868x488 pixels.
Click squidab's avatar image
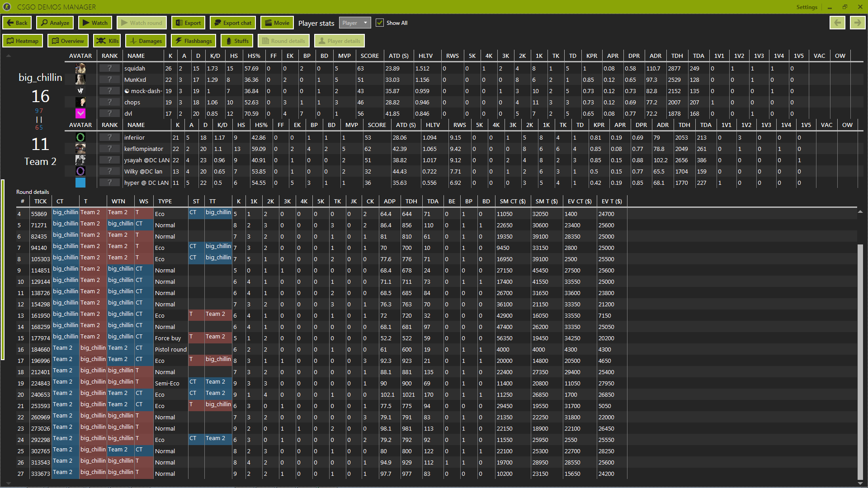[80, 68]
